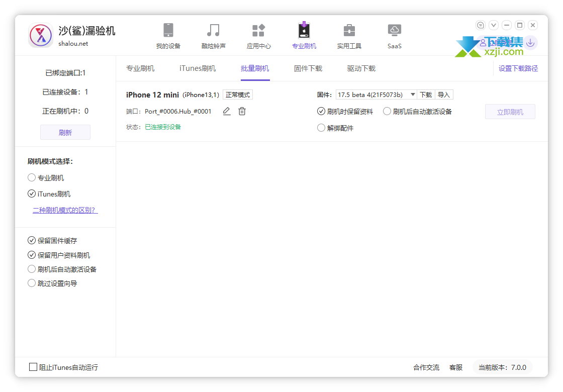Open 二种刷机模式的区别? help link

click(x=65, y=210)
